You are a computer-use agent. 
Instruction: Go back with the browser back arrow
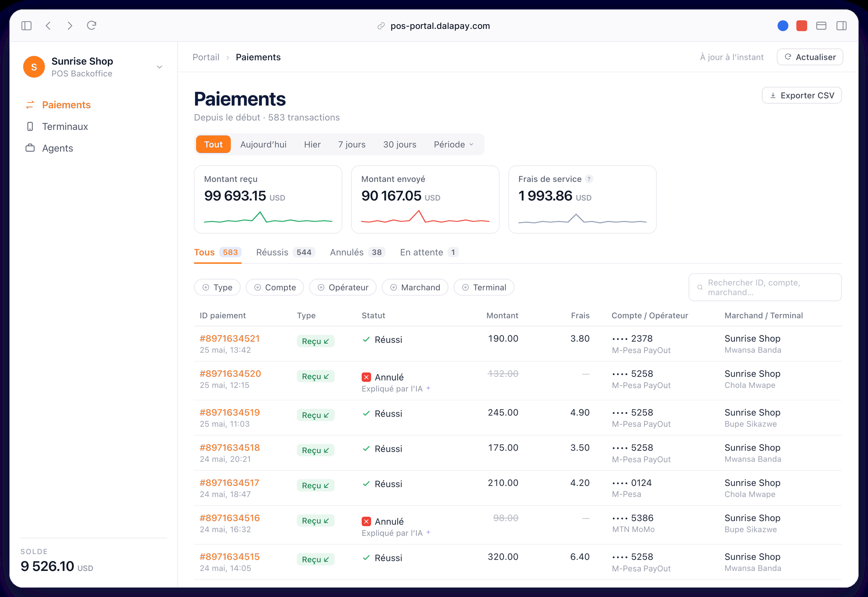click(x=48, y=25)
